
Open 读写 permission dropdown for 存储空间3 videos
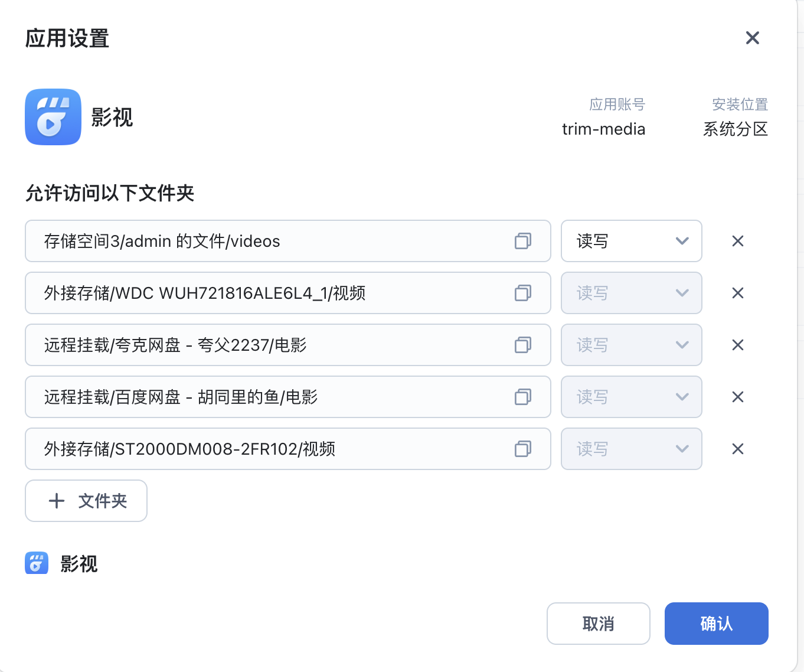[631, 241]
